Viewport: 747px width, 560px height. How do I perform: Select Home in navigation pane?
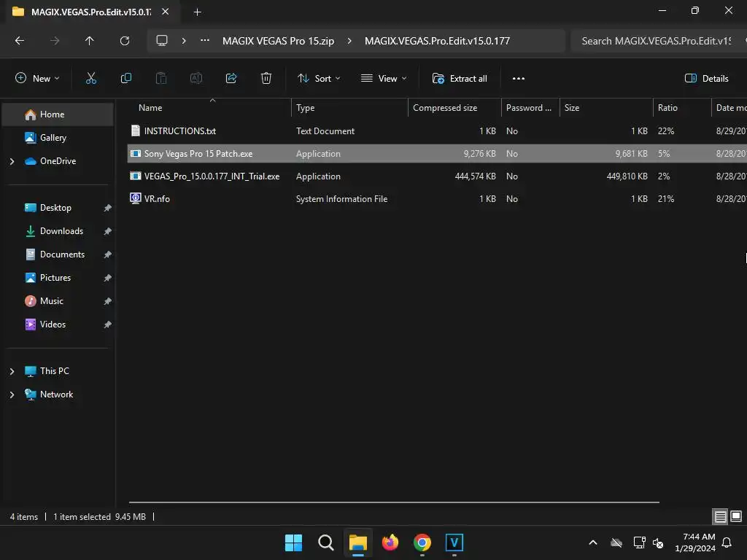[58, 114]
